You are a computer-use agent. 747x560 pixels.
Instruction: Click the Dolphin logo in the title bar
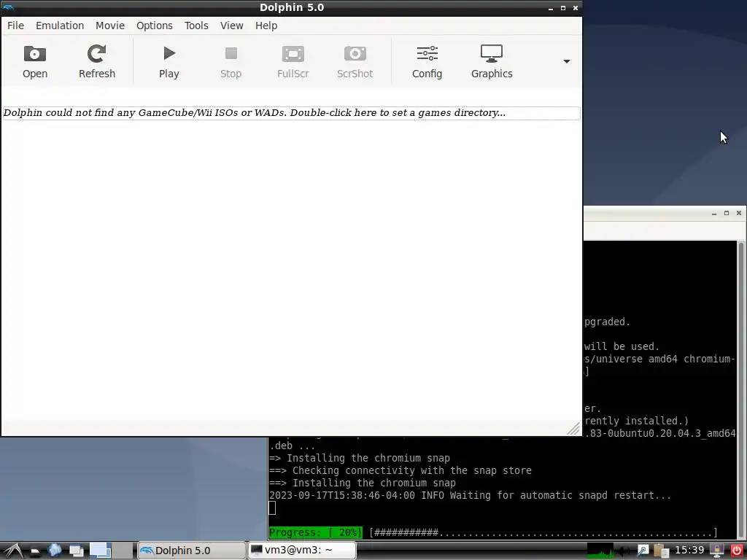pos(8,7)
